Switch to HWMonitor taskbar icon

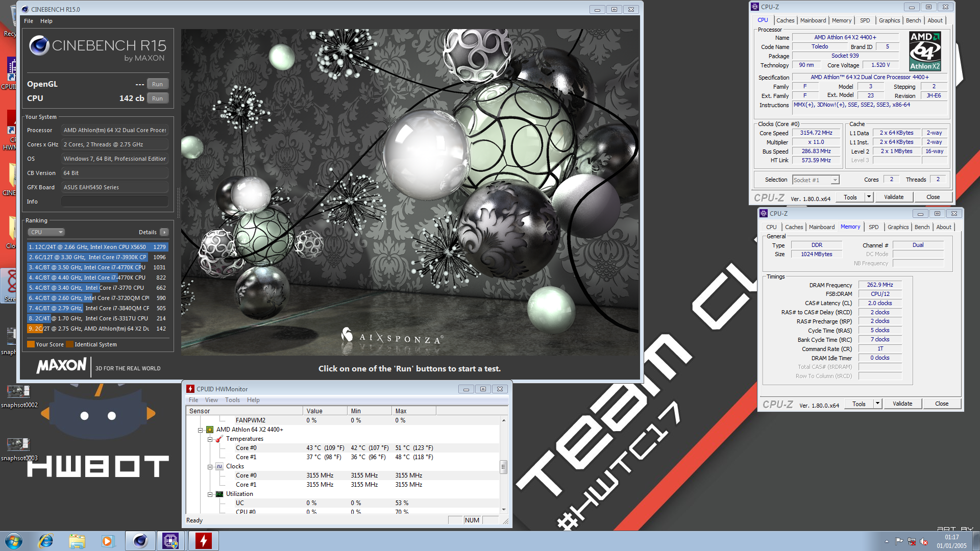click(203, 541)
